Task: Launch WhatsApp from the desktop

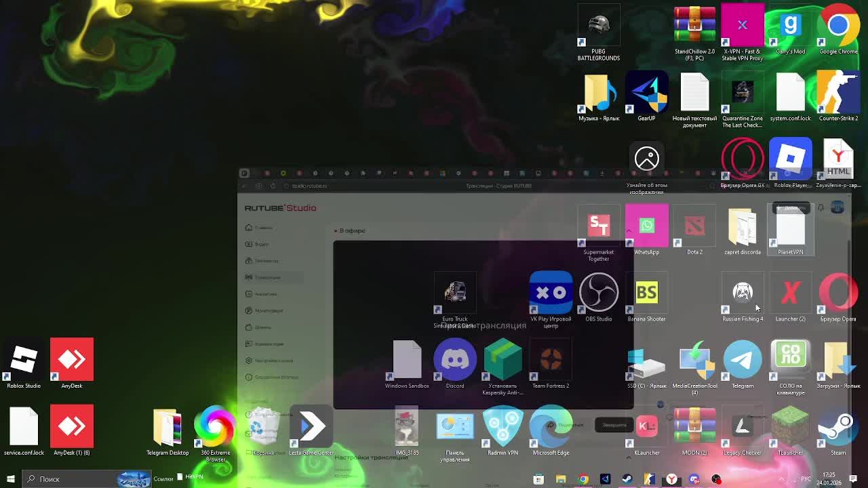Action: click(647, 226)
